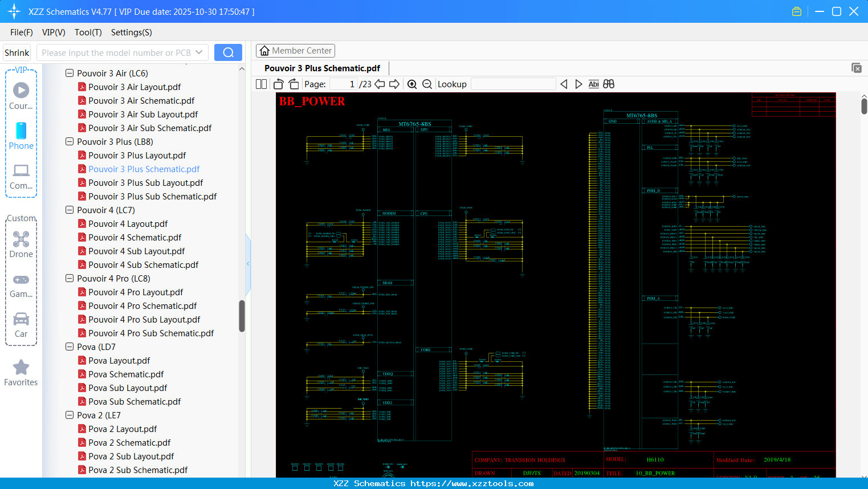The width and height of the screenshot is (868, 489).
Task: Open the Settings(S) menu
Action: [131, 32]
